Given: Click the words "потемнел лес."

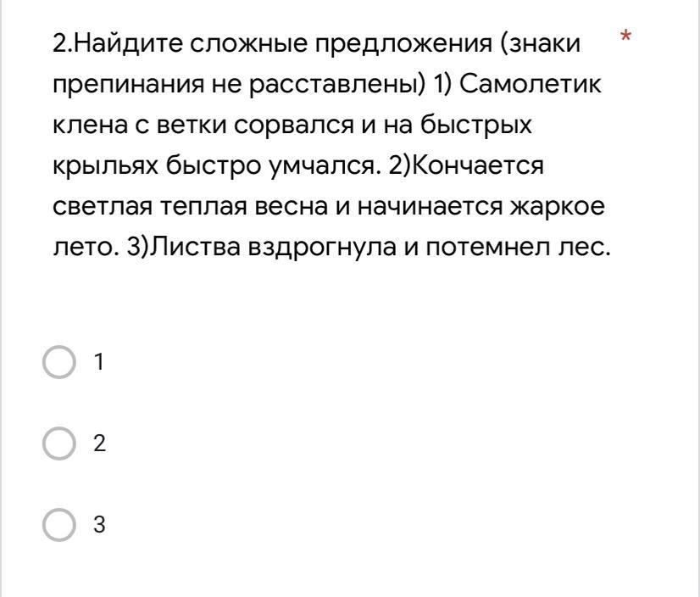Looking at the screenshot, I should (x=518, y=248).
